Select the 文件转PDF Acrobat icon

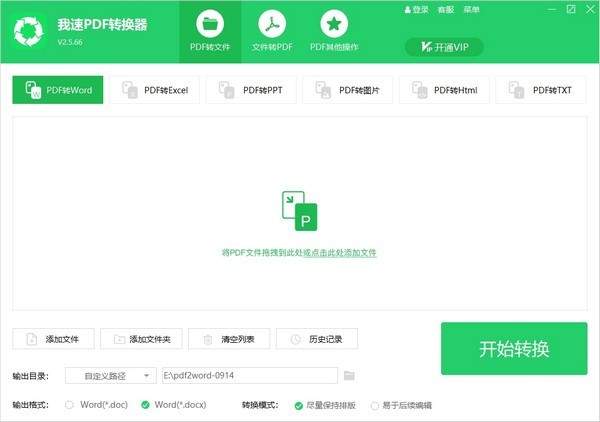(272, 24)
